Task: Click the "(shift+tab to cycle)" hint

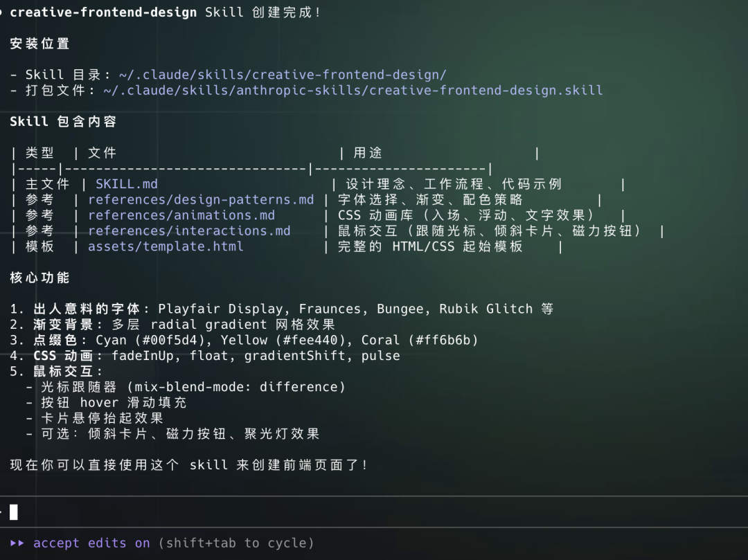Action: 236,543
